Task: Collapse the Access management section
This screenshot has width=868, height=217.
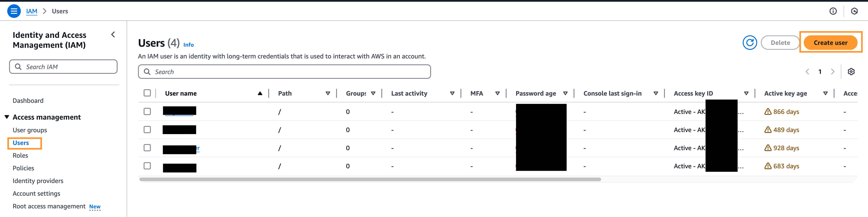Action: [7, 117]
